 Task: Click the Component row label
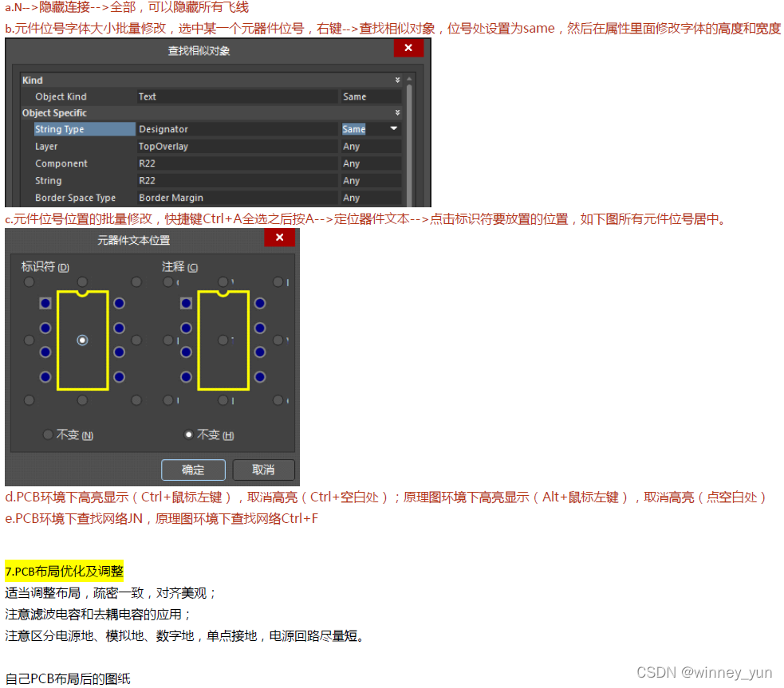tap(61, 163)
